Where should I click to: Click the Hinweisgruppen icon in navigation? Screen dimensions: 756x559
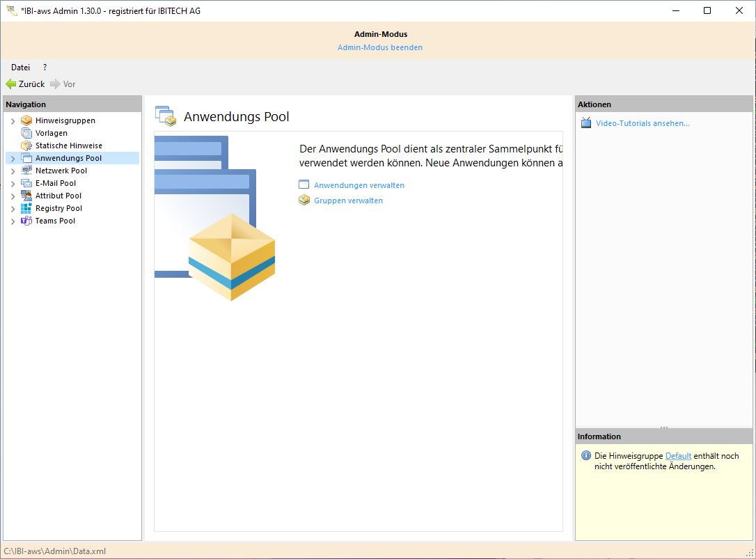(x=26, y=120)
